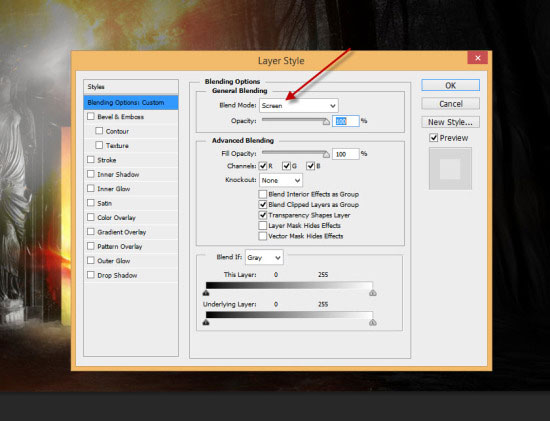Click This Layer white slider handle

[373, 293]
